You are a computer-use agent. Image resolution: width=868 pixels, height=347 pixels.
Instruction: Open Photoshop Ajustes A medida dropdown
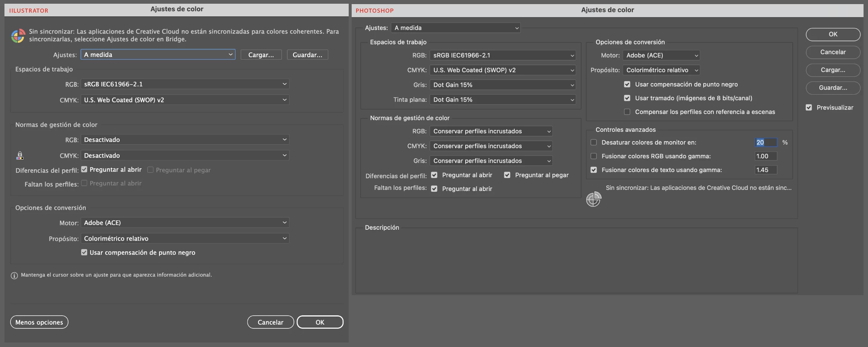point(456,28)
